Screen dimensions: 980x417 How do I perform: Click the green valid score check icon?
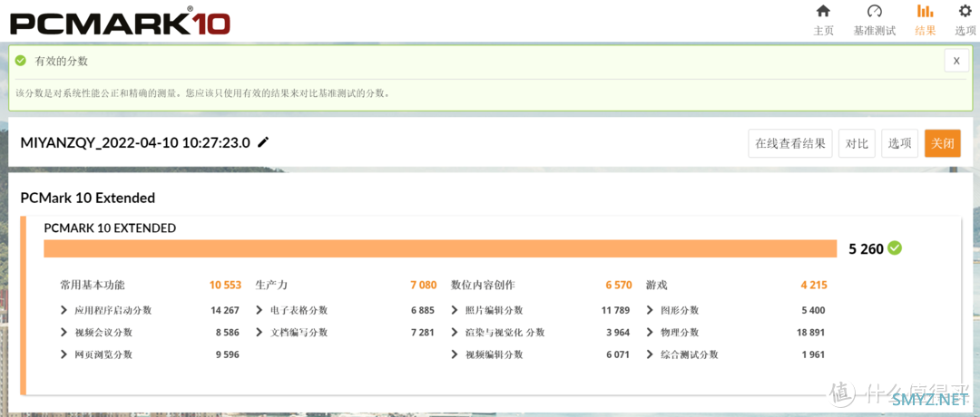(21, 61)
